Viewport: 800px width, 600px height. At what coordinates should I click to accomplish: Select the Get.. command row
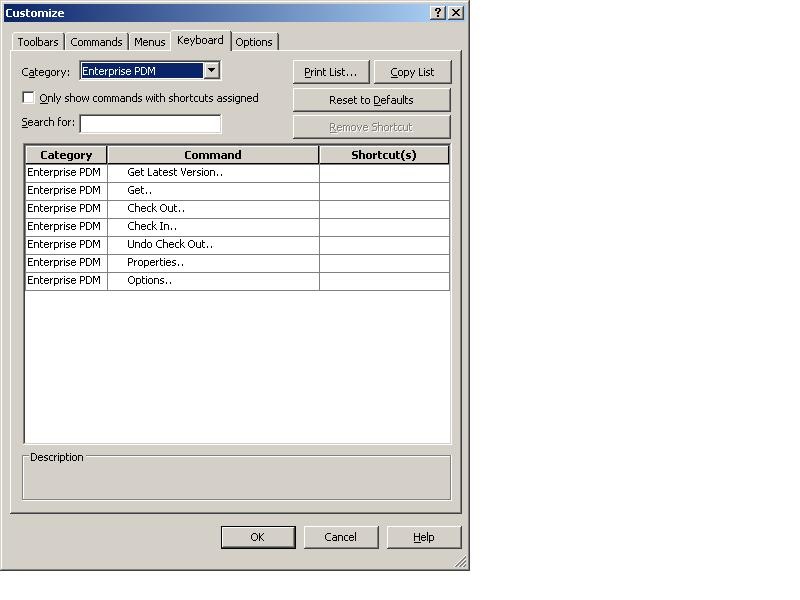pyautogui.click(x=213, y=191)
